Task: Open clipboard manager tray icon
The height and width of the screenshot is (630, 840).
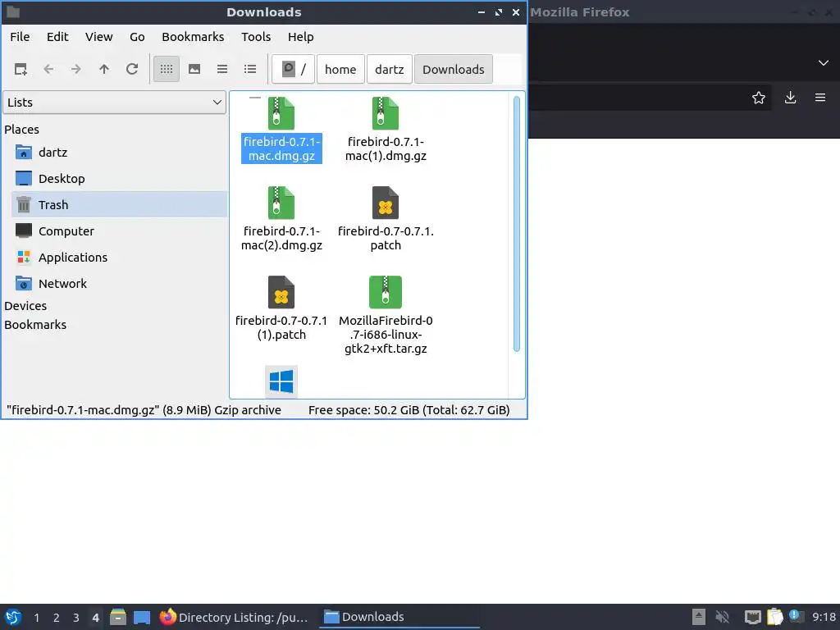Action: [774, 617]
